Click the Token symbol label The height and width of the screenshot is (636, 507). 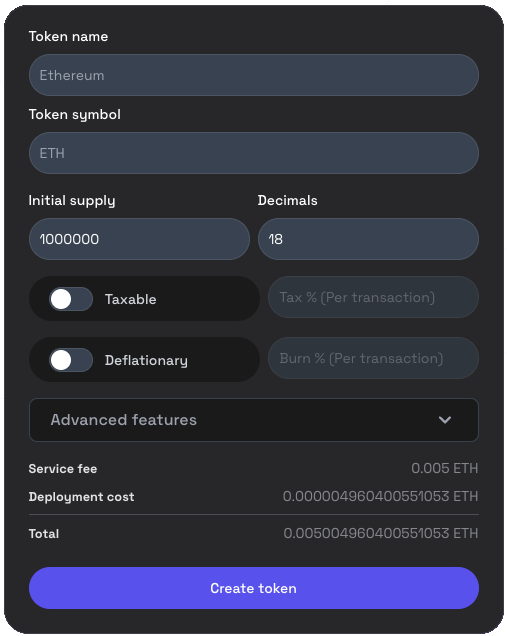[x=75, y=114]
